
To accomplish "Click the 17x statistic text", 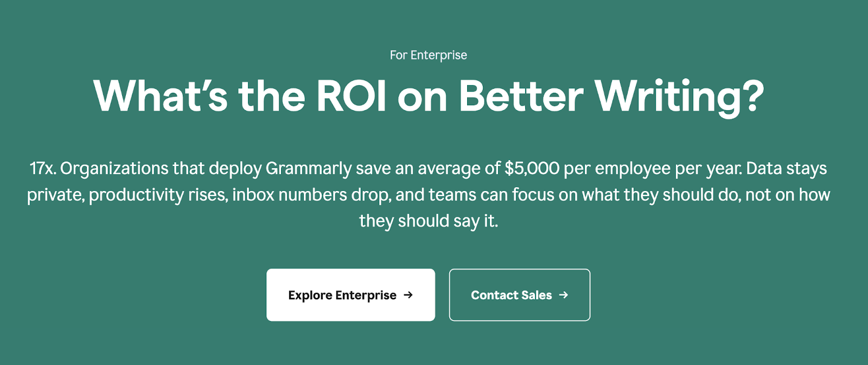I will pos(42,168).
